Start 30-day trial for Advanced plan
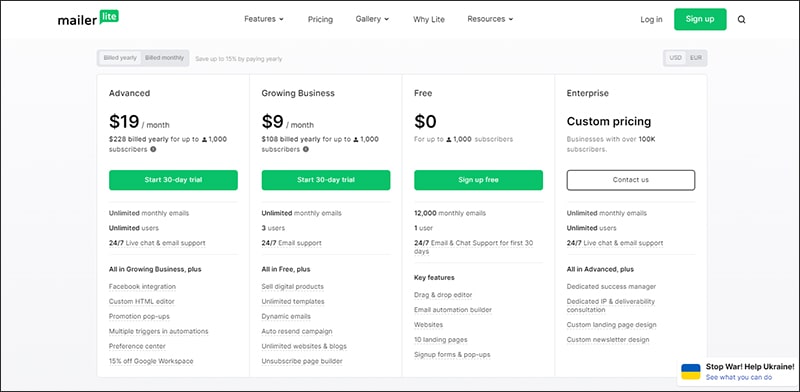The image size is (800, 392). (x=173, y=180)
